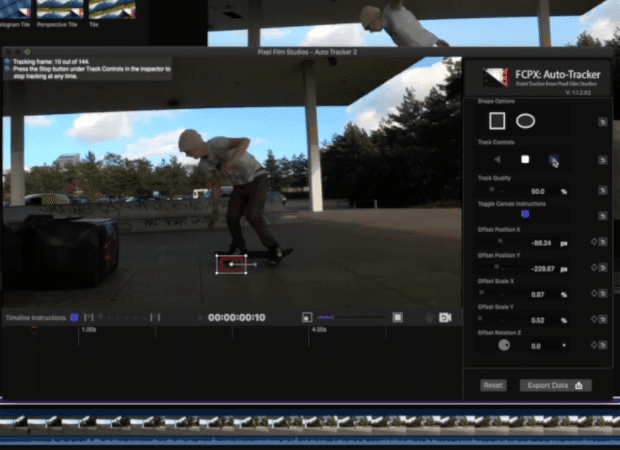Screen dimensions: 620x450
Task: Click the out-point marker icon in timeline bar
Action: pos(155,317)
